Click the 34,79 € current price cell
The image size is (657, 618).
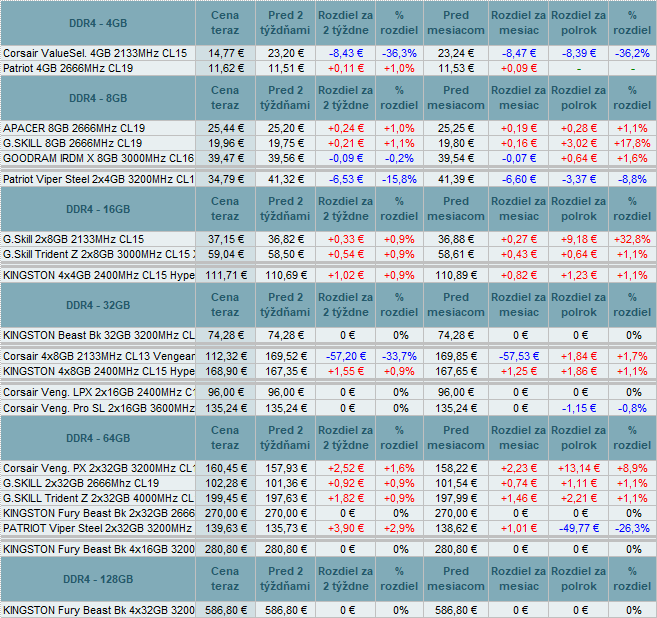(x=225, y=179)
